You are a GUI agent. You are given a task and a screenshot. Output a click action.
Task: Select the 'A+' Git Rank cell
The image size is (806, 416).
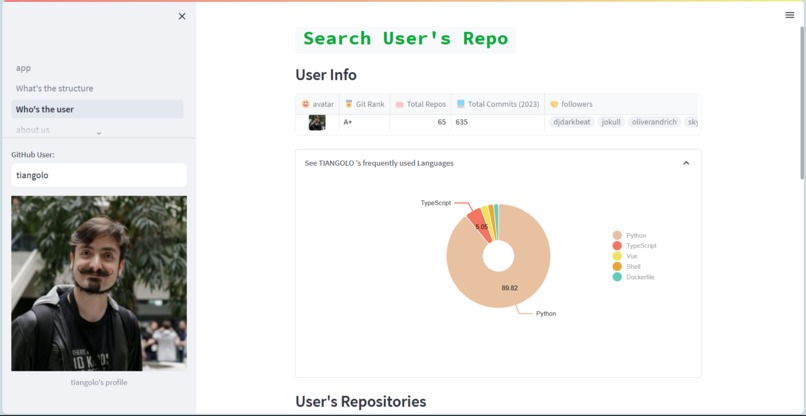(x=364, y=122)
